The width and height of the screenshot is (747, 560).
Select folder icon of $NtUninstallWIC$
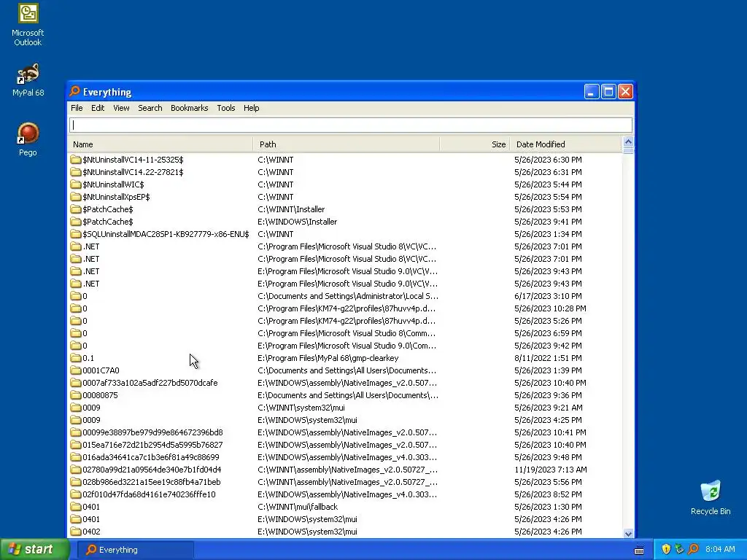[76, 184]
